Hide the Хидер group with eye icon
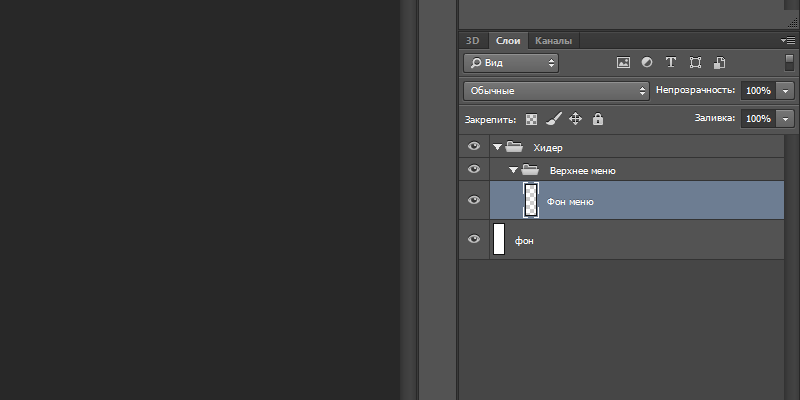800x400 pixels. tap(474, 147)
